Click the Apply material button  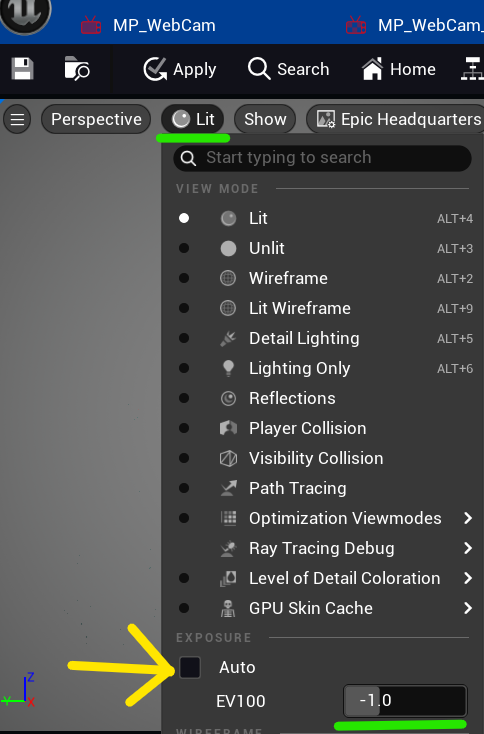tap(180, 69)
